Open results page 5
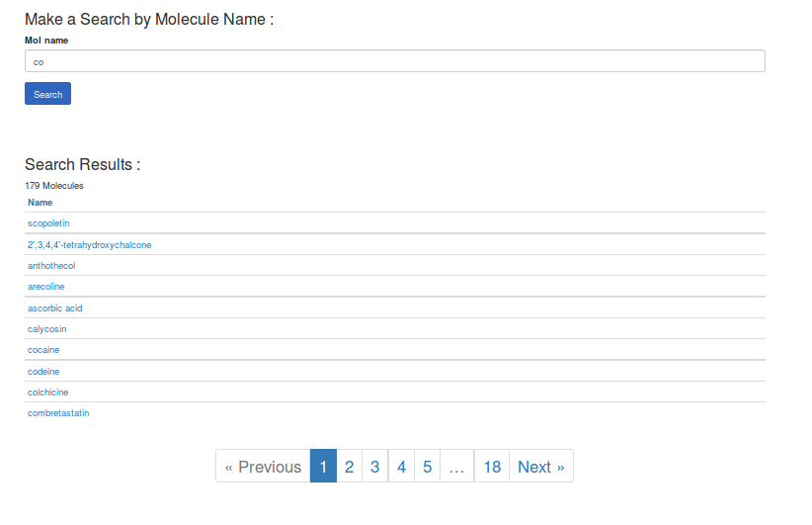 click(x=427, y=467)
